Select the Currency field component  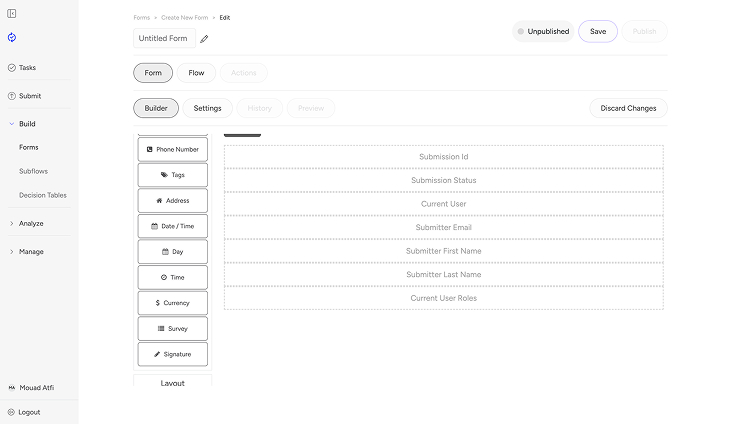[x=172, y=303]
